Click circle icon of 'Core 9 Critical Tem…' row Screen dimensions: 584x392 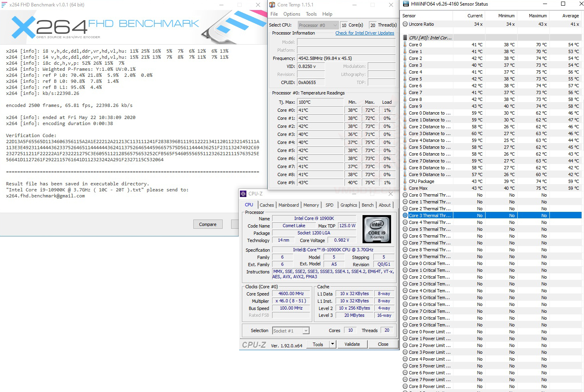tap(405, 325)
